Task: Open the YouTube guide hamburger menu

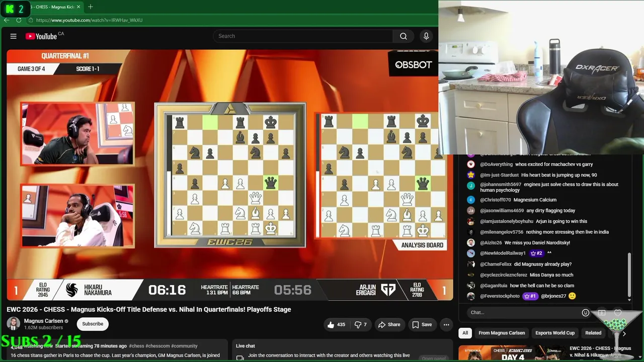Action: coord(14,36)
